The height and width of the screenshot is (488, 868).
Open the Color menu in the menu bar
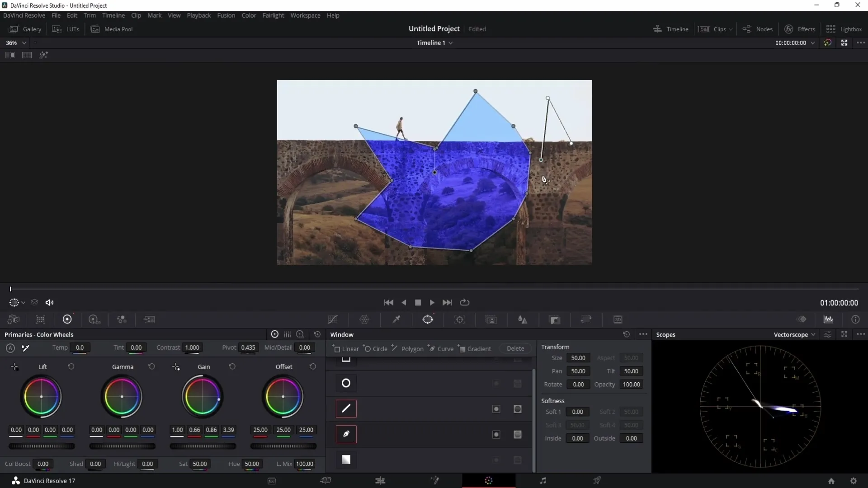(x=249, y=15)
